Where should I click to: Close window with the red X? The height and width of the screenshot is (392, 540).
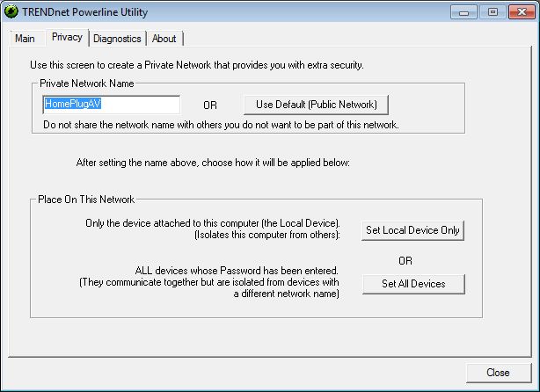point(522,12)
